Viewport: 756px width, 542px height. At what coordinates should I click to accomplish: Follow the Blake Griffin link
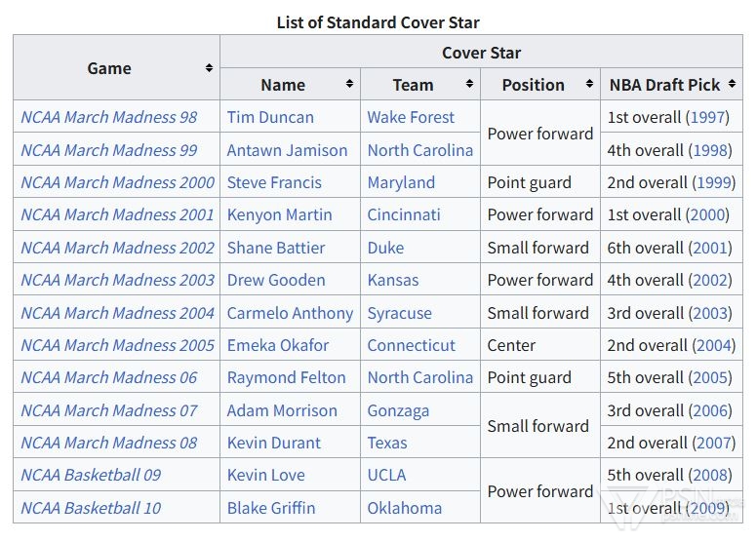tap(271, 508)
